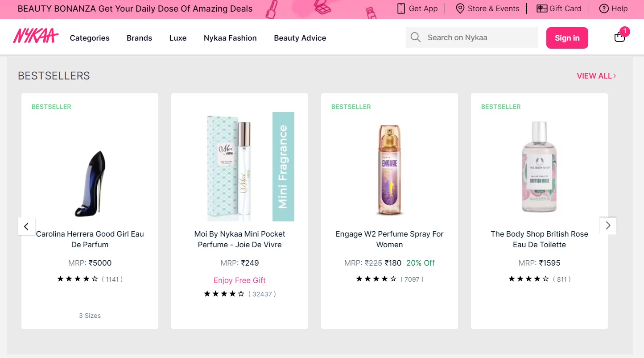Open the Nykaa Fashion menu
The height and width of the screenshot is (358, 644).
pos(230,38)
